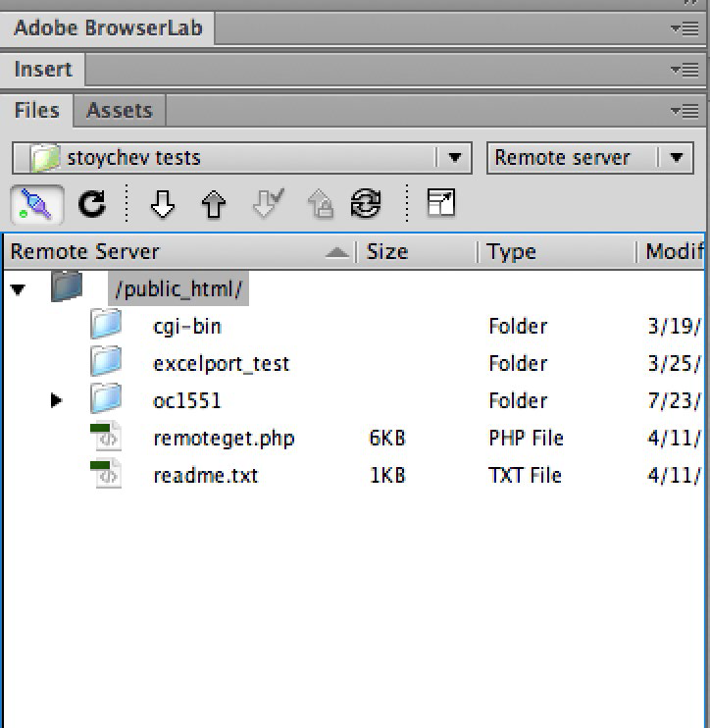Collapse the /public_html/ root folder

[x=18, y=289]
